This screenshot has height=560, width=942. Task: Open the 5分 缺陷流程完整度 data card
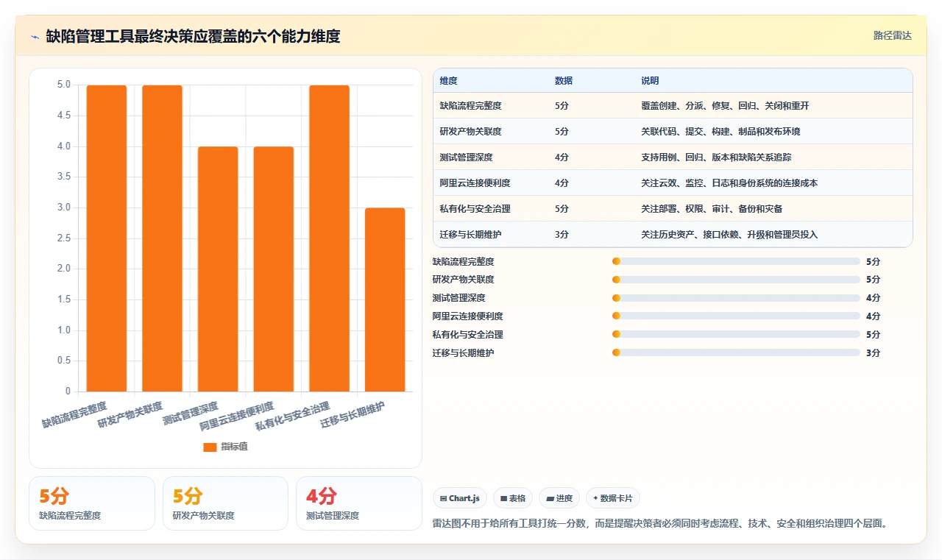point(92,503)
